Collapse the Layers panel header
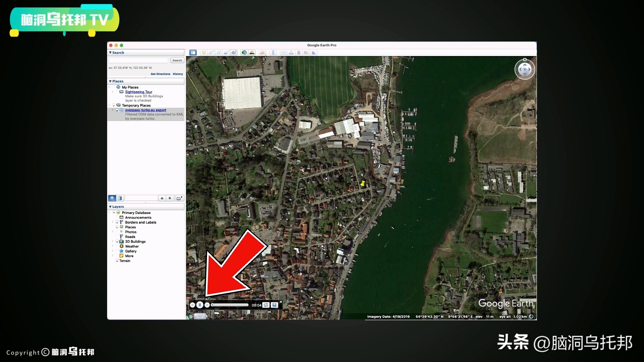This screenshot has width=644, height=362. [x=110, y=207]
